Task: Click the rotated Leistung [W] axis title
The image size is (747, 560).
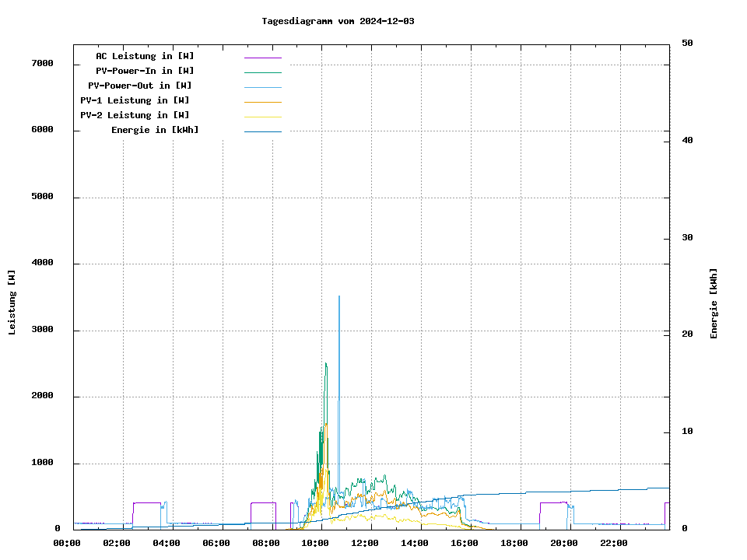Action: tap(12, 303)
